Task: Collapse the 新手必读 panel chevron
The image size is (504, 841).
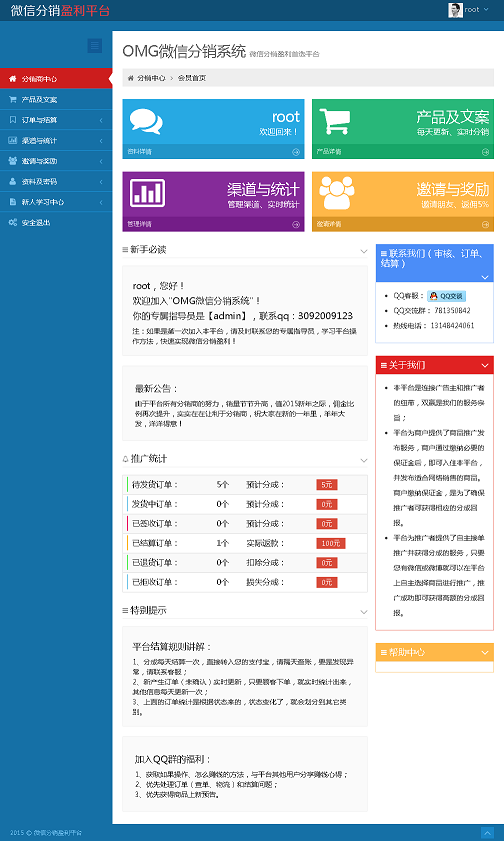Action: click(364, 250)
